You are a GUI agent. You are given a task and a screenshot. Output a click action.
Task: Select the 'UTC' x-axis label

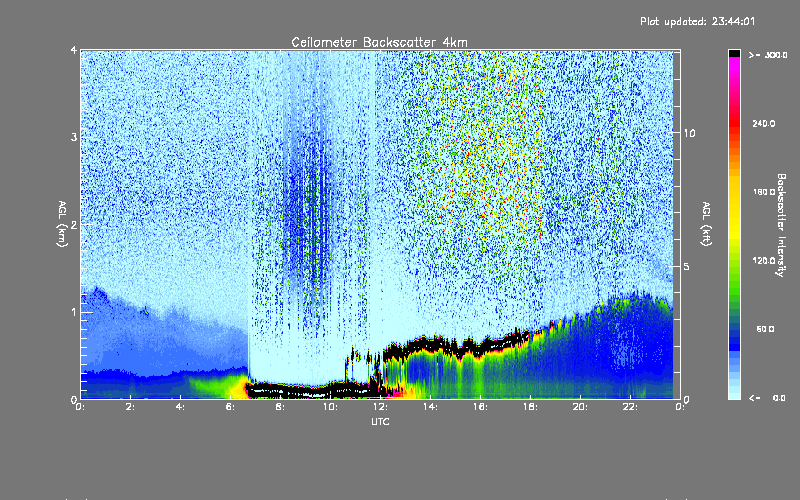click(380, 421)
